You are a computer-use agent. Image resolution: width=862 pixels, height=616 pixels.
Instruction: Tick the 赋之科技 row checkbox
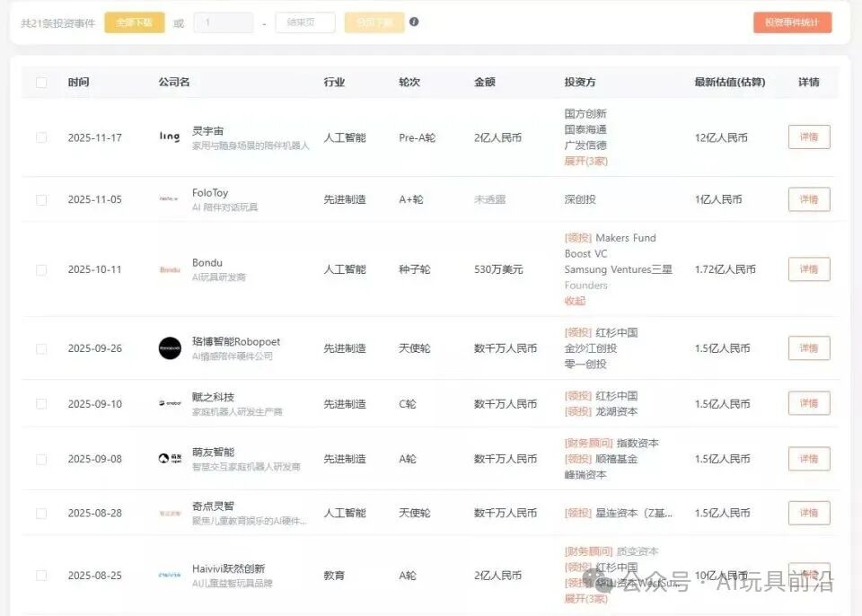(x=41, y=404)
